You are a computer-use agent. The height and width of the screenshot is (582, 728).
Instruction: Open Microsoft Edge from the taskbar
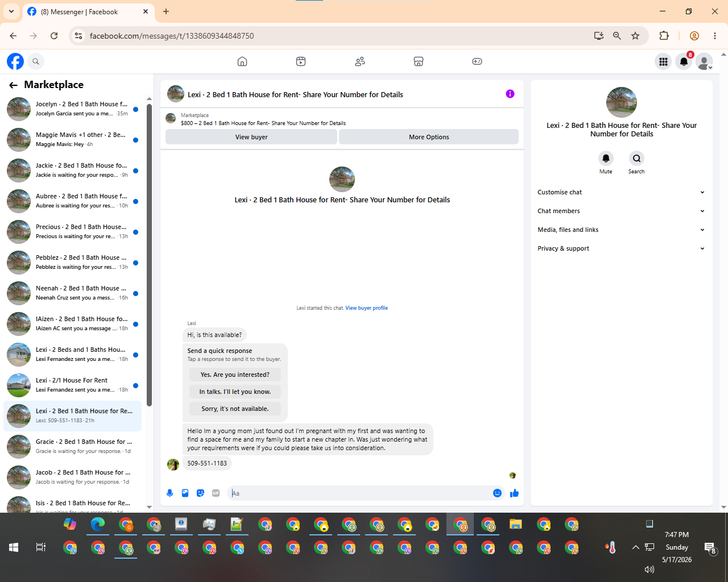coord(98,524)
